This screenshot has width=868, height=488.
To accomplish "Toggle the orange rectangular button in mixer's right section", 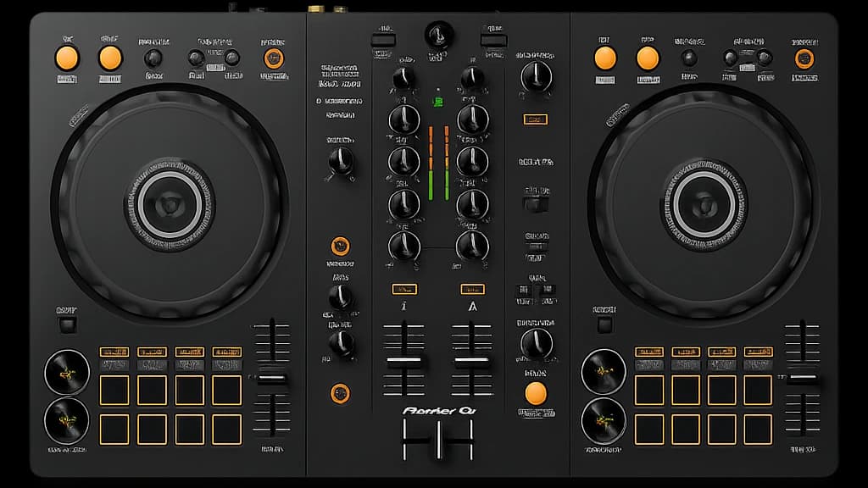I will point(536,119).
